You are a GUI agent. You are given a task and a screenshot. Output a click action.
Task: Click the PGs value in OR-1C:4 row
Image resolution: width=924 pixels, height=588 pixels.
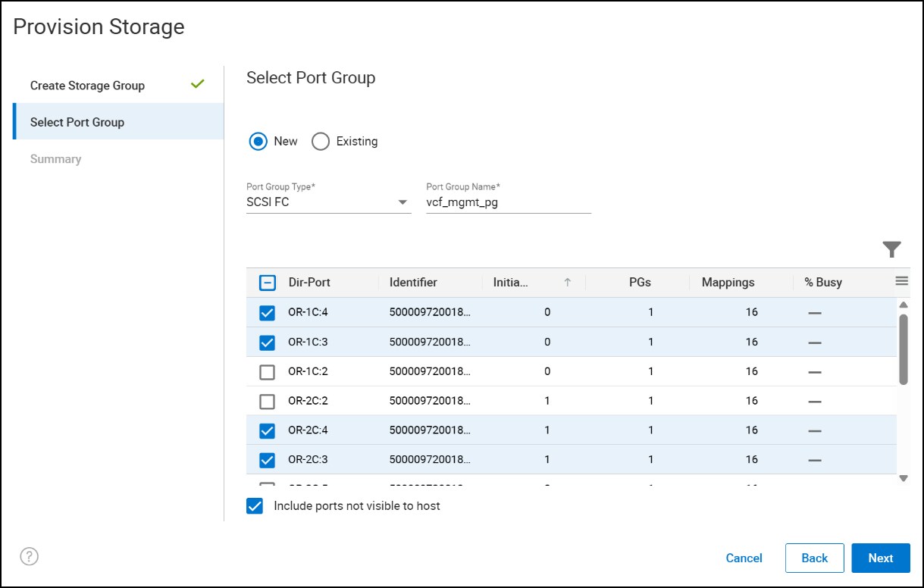coord(650,312)
